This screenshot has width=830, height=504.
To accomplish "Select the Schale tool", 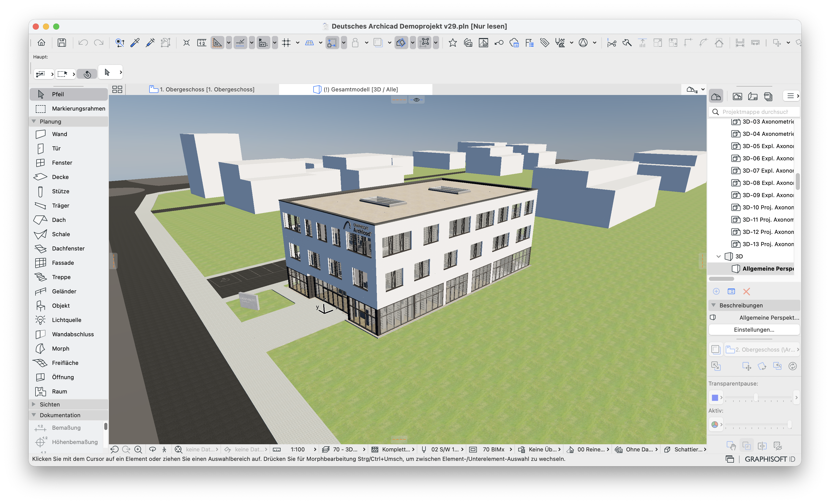I will coord(69,234).
